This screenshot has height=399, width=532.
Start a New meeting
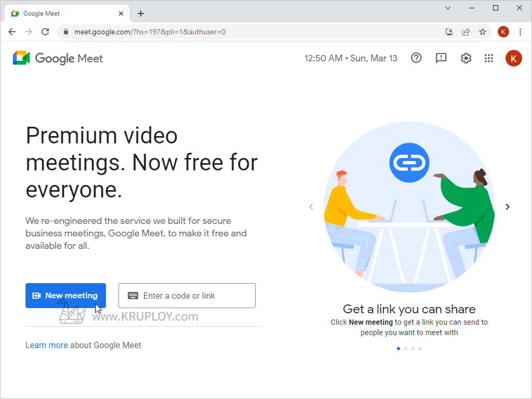(x=65, y=296)
